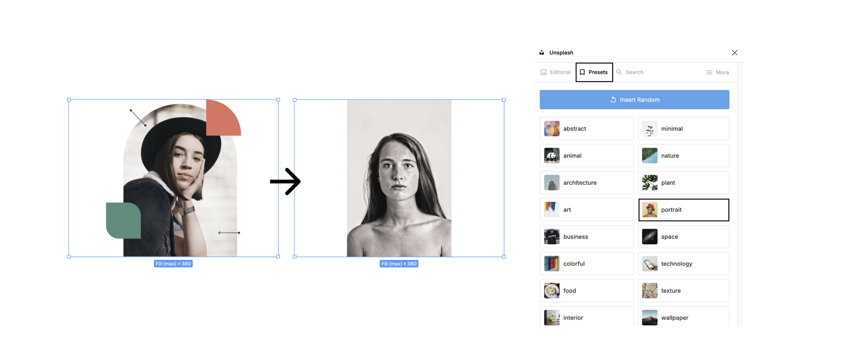Choose the food preset

[x=587, y=291]
